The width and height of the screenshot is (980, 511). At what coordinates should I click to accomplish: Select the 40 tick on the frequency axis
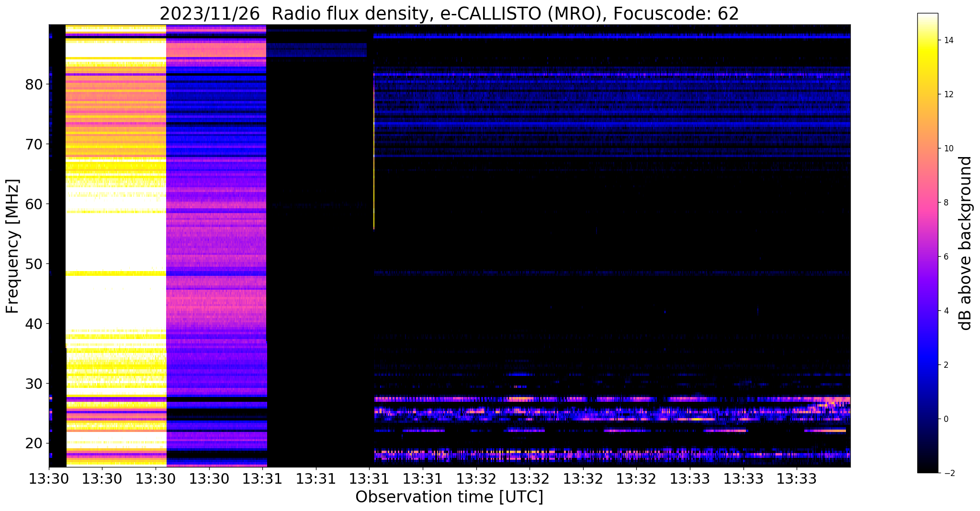click(34, 324)
